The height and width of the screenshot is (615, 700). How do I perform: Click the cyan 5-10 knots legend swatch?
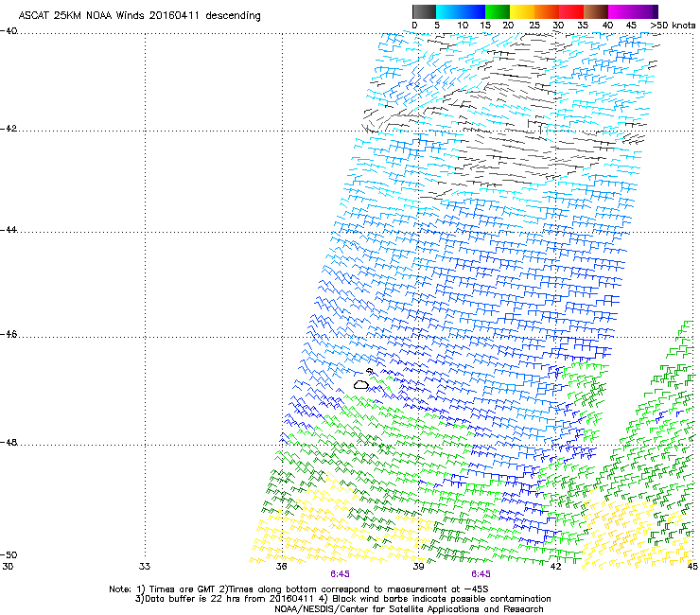pyautogui.click(x=448, y=11)
